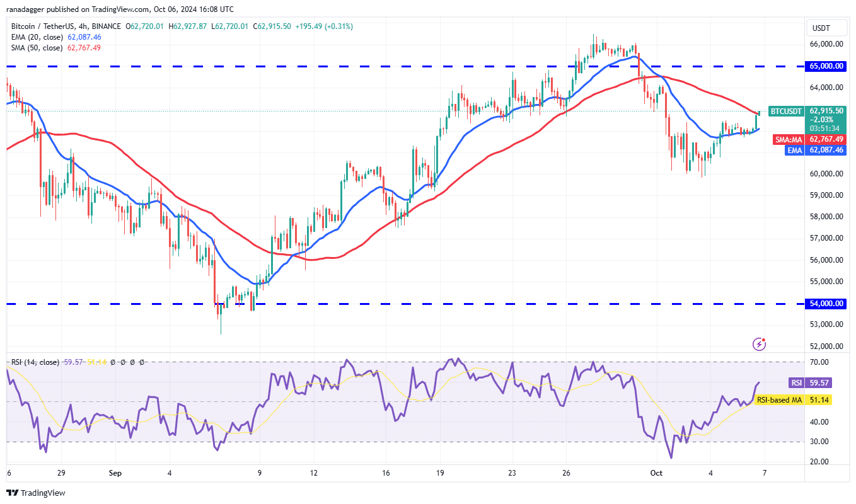Click the purple lightning flash icon
Screen dimensions: 856x504
[x=760, y=344]
